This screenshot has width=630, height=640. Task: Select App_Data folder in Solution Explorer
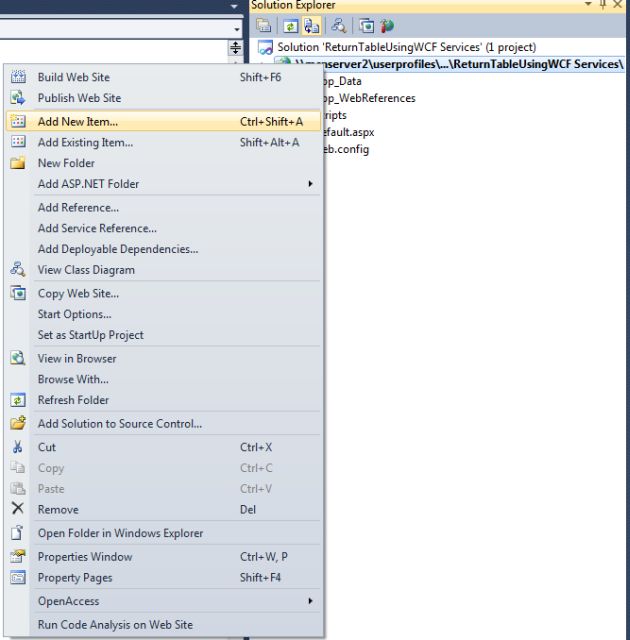point(342,81)
